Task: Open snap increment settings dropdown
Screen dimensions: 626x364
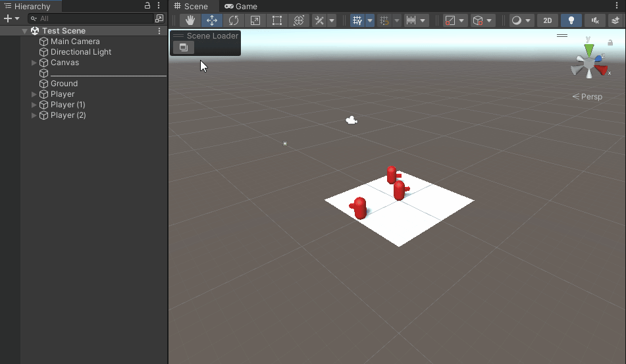Action: [x=423, y=20]
